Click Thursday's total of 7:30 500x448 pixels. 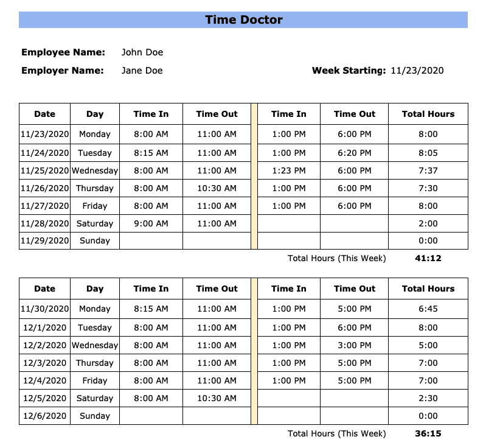pyautogui.click(x=428, y=188)
